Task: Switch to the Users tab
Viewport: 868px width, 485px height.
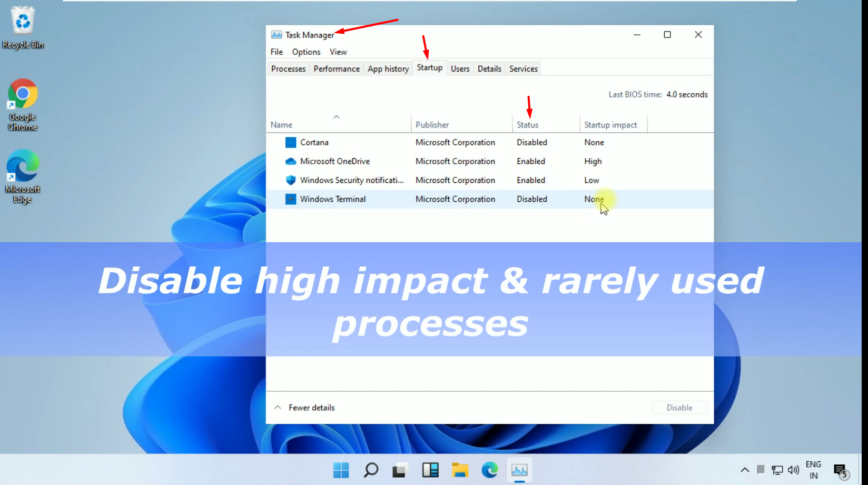Action: pos(460,68)
